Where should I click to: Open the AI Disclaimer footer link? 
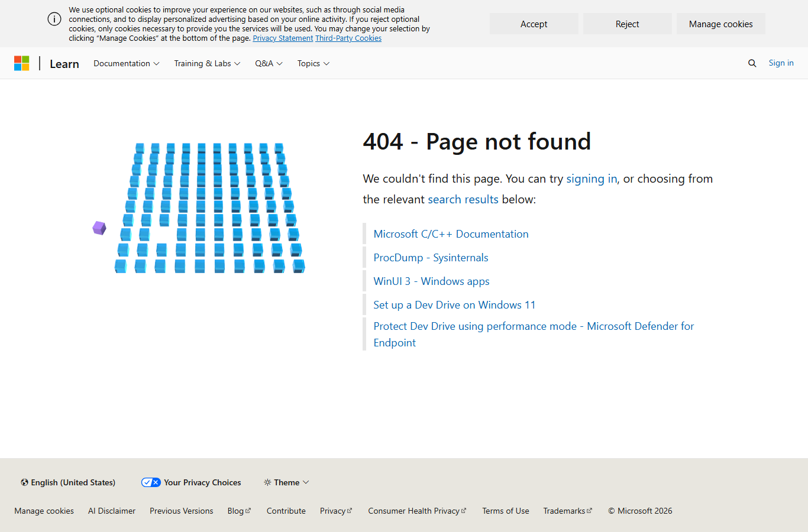112,511
